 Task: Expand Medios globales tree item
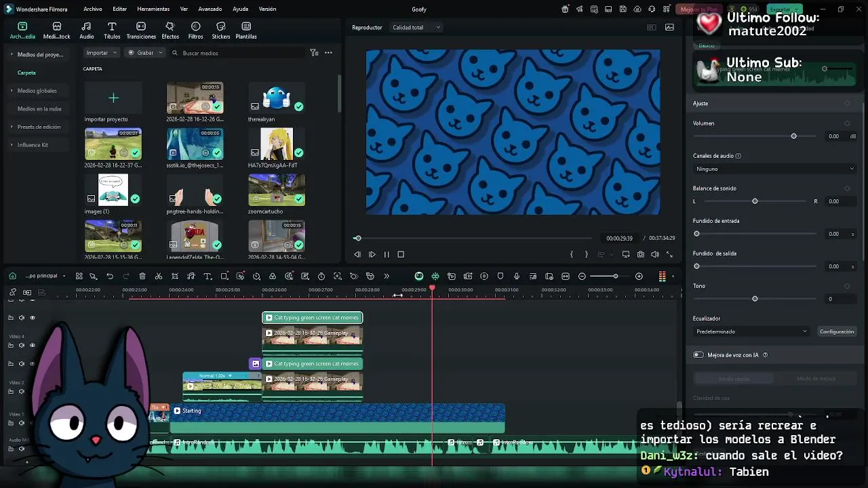point(12,90)
